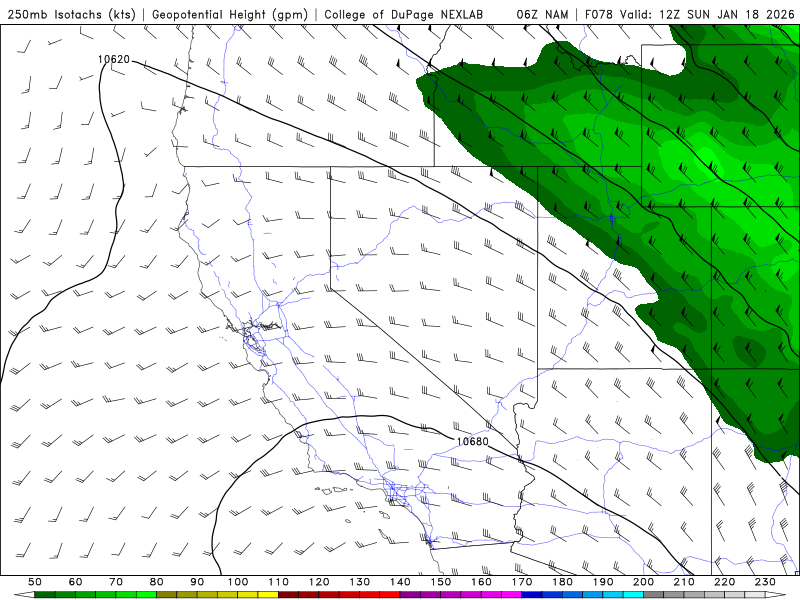The height and width of the screenshot is (600, 800).
Task: Click the left arrow end of the color bar
Action: (24, 595)
